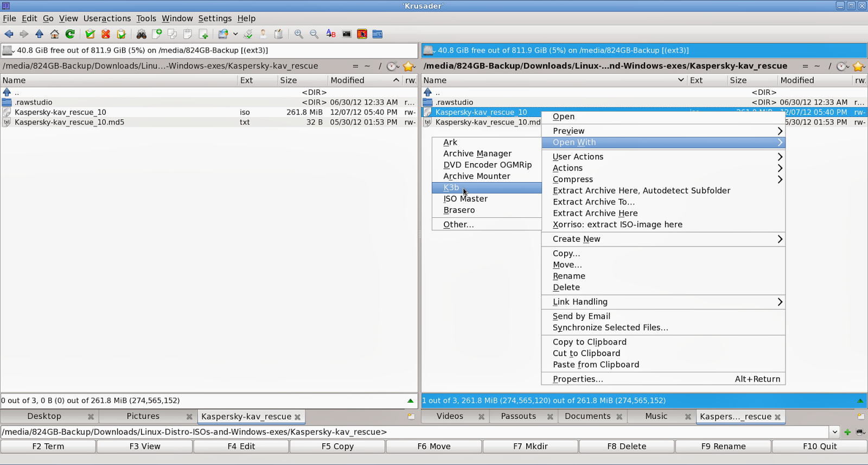
Task: Click the red-yellow terminal mode icon
Action: (x=362, y=34)
